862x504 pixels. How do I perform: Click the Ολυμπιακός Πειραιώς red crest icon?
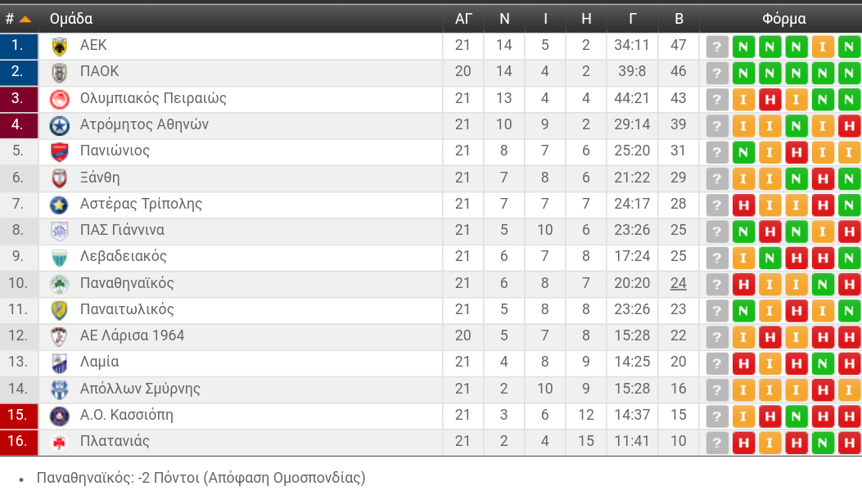[x=59, y=99]
